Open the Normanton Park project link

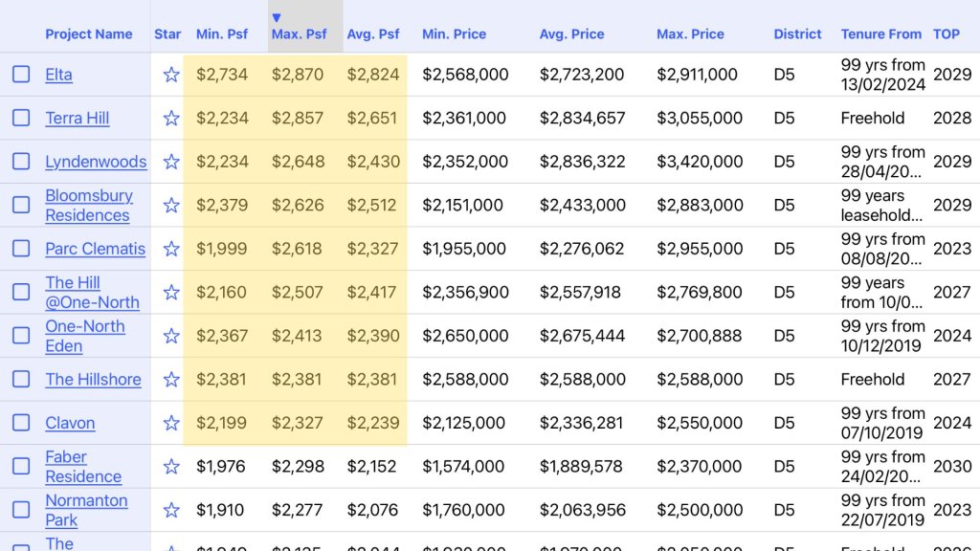[x=86, y=510]
